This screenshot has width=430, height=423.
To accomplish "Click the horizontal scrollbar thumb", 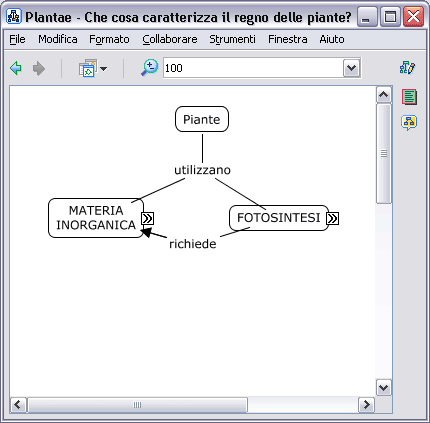I will click(137, 405).
